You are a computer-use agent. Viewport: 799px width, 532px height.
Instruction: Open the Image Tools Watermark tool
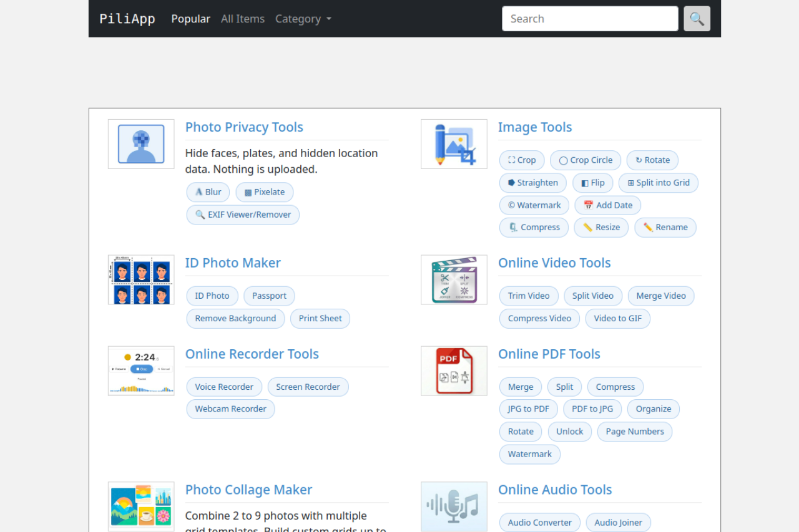[x=534, y=205]
